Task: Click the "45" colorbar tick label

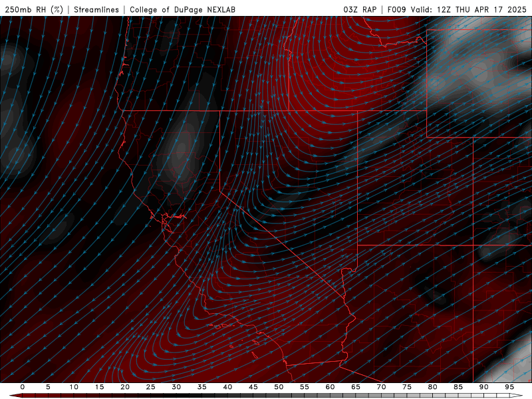Action: click(253, 387)
